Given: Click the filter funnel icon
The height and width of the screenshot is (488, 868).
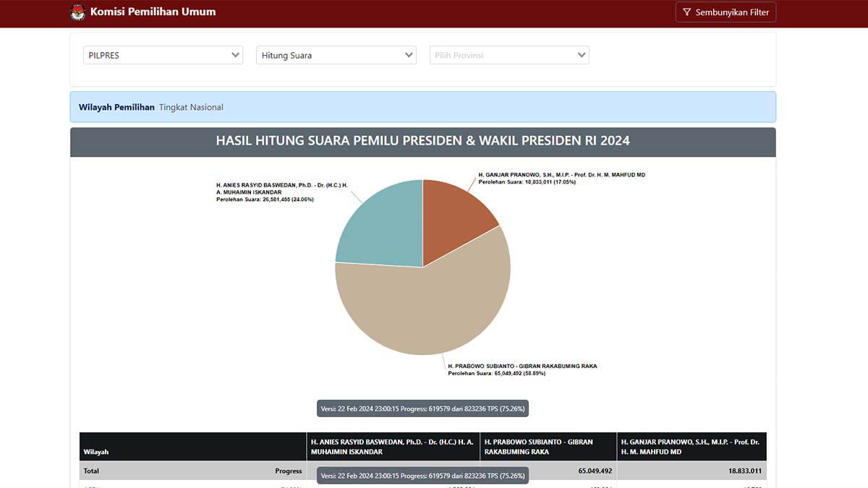Looking at the screenshot, I should tap(687, 12).
